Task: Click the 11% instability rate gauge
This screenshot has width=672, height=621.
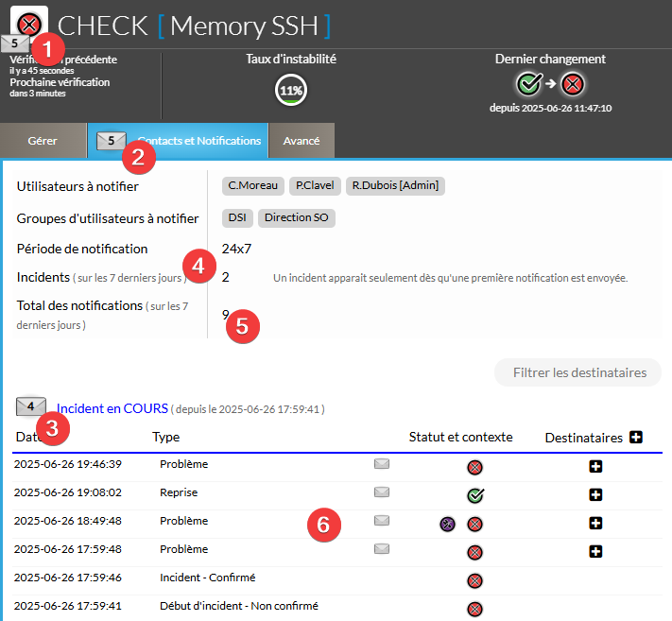Action: coord(290,91)
